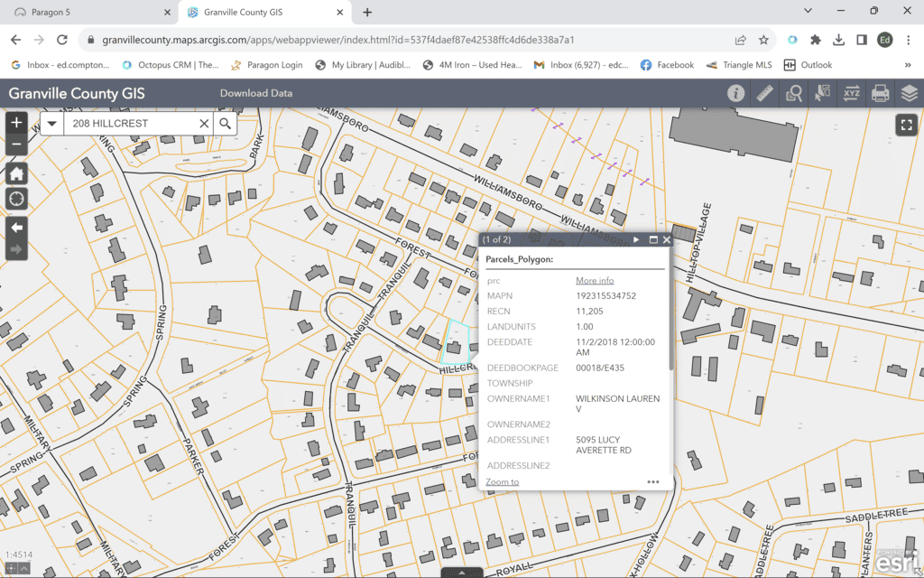924x578 pixels.
Task: Zoom out of the map
Action: point(16,144)
